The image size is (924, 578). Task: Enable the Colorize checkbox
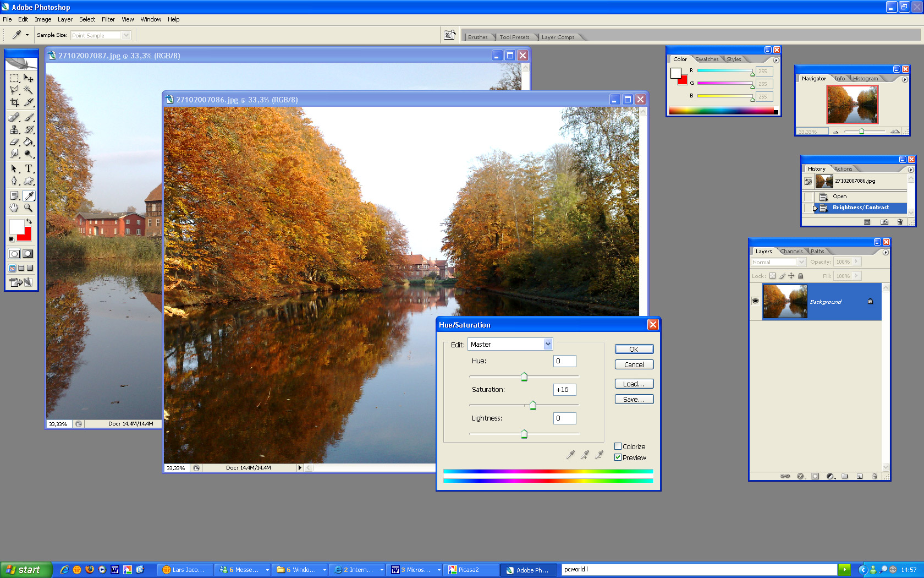click(x=618, y=446)
